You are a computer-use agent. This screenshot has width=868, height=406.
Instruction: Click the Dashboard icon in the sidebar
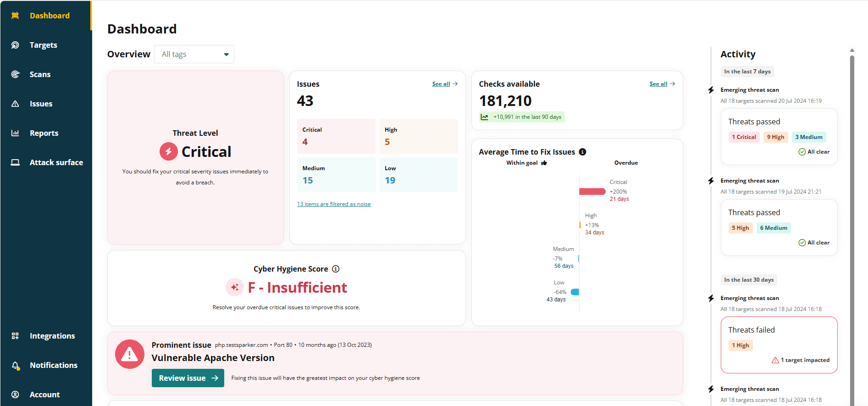coord(15,16)
